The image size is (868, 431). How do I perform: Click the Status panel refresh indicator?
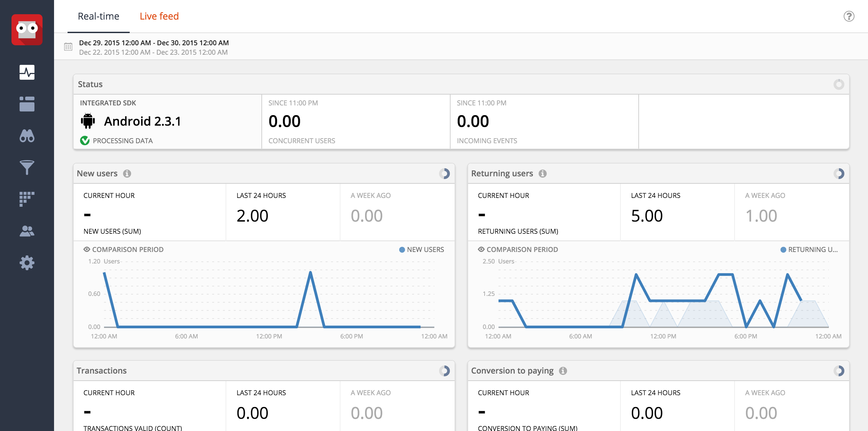[839, 84]
